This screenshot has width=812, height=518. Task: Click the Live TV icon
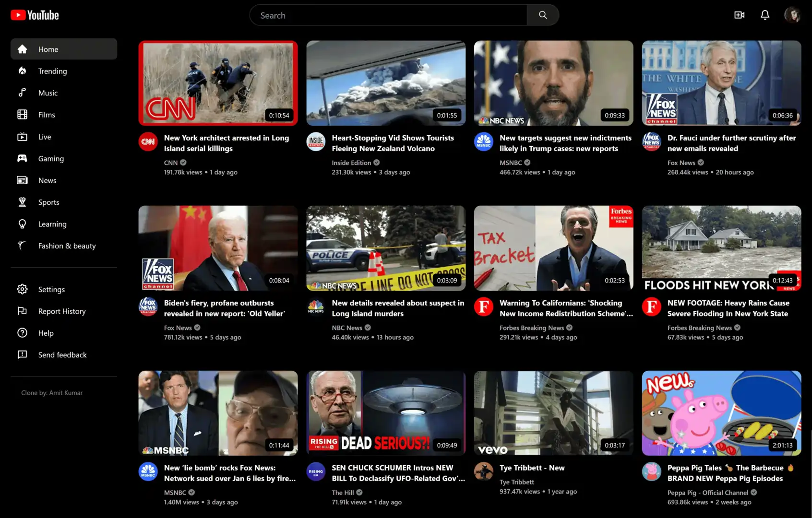coord(22,137)
